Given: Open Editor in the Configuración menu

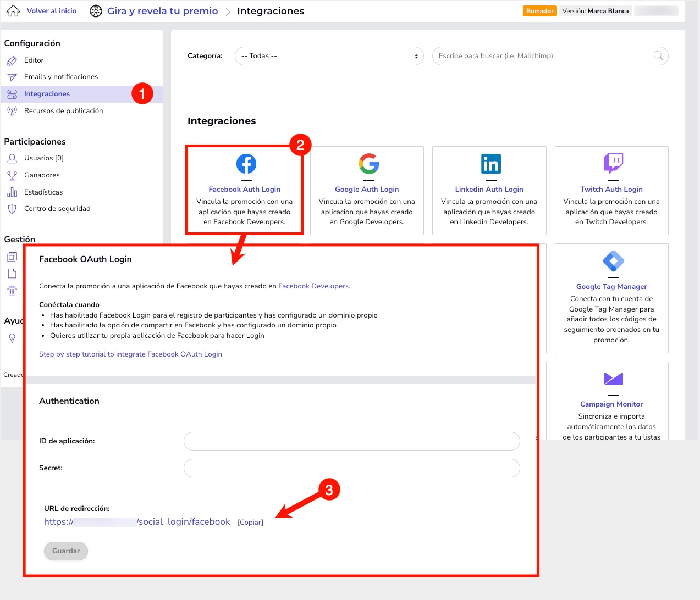Looking at the screenshot, I should point(34,60).
